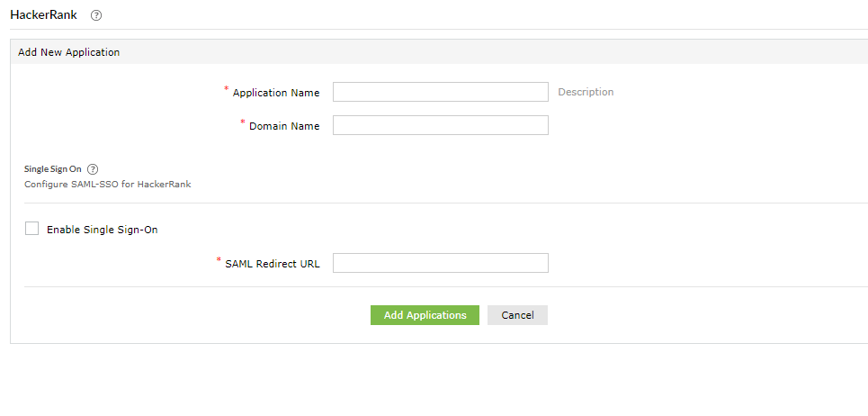Click the Application Name field label
Viewport: 868px width, 416px height.
tap(275, 93)
